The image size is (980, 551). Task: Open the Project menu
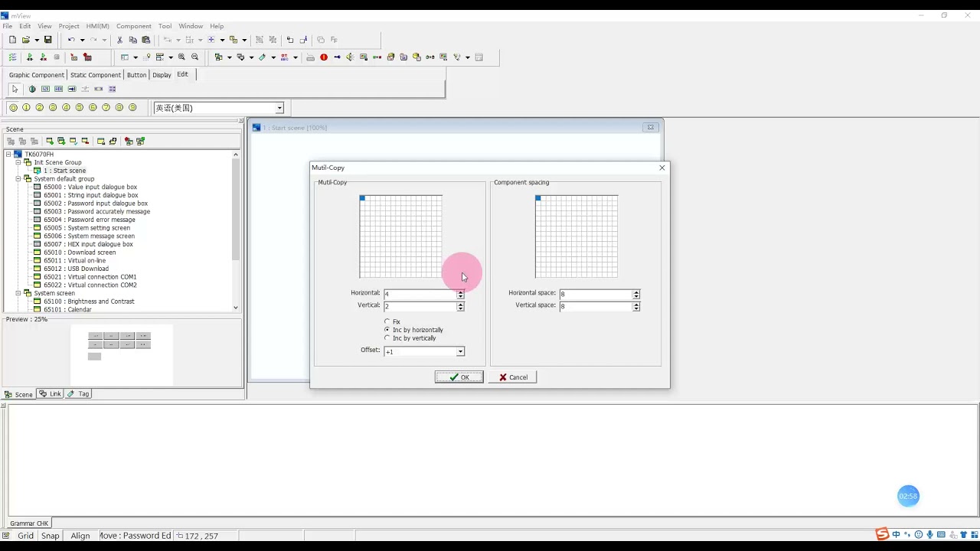pos(69,26)
